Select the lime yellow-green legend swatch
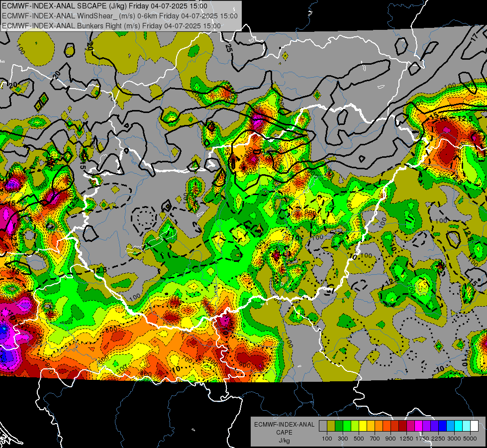This screenshot has height=448, width=487. click(355, 426)
